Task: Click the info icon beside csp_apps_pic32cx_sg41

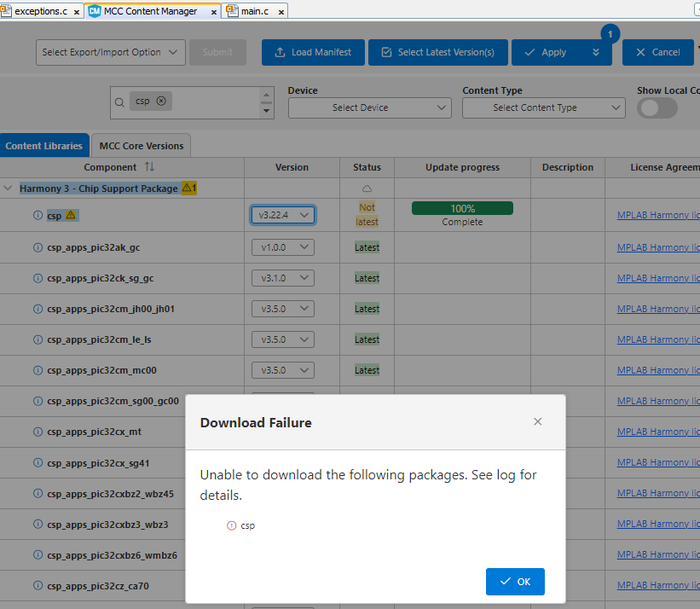Action: (x=38, y=462)
